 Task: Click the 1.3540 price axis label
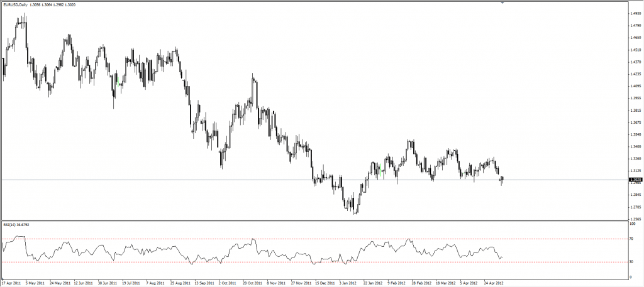point(635,134)
